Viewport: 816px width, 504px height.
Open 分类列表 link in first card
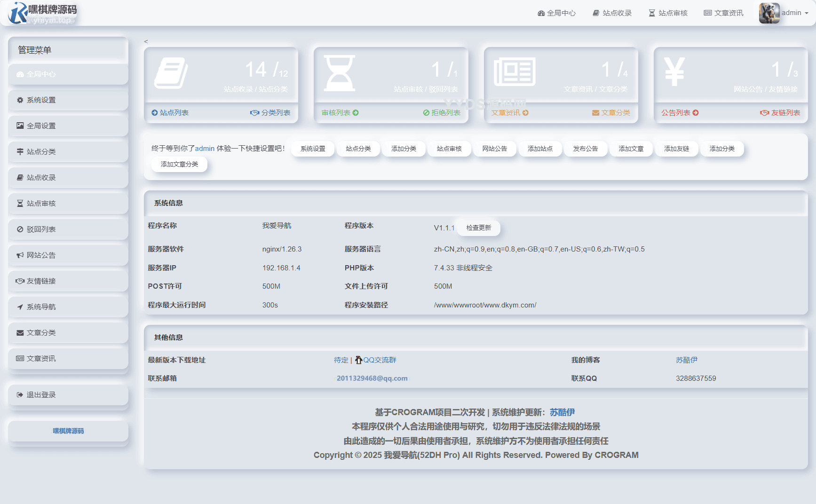pyautogui.click(x=270, y=113)
